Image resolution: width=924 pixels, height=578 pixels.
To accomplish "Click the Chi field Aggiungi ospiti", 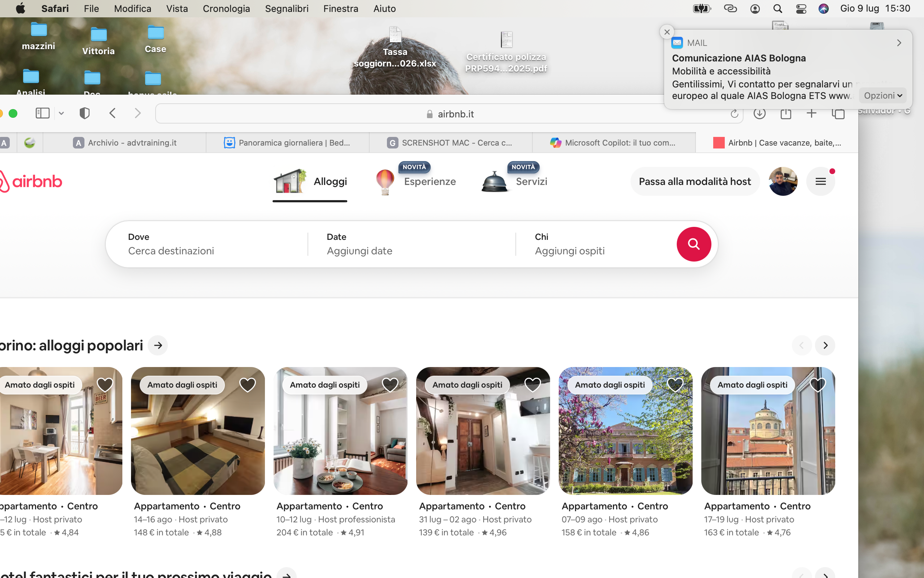I will (x=596, y=244).
